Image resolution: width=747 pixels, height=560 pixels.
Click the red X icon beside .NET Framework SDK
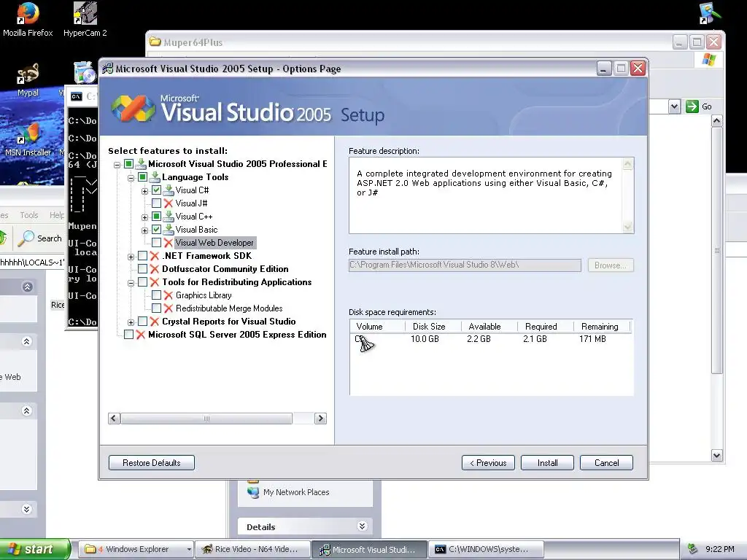[x=155, y=256]
